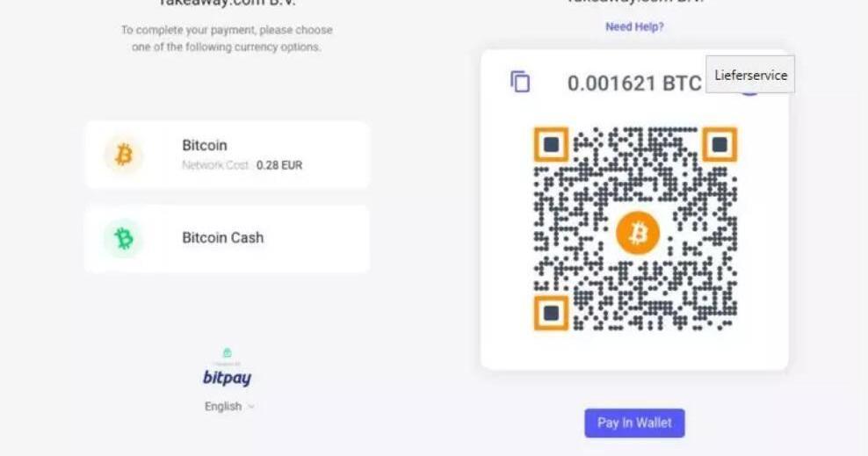Click the top-left QR code corner marker

(552, 144)
